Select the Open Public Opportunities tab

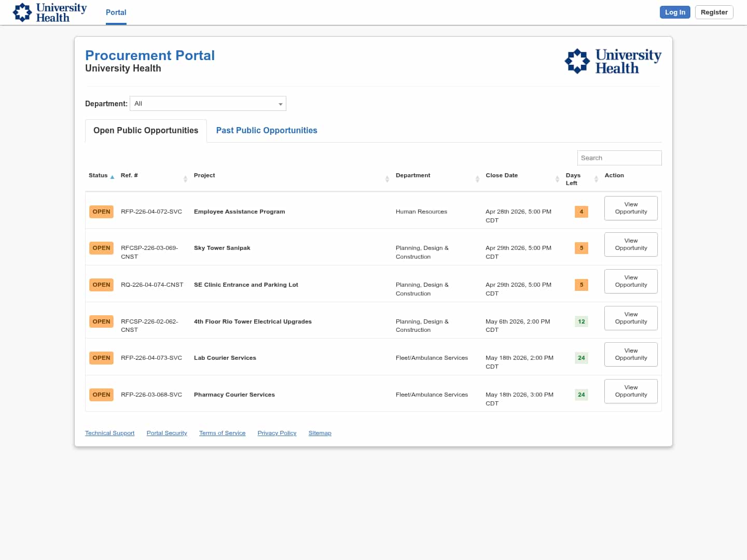pos(146,131)
